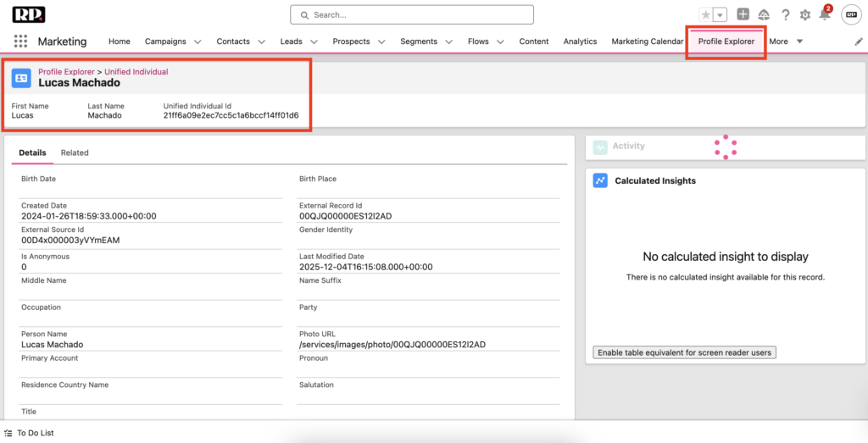This screenshot has height=443, width=868.
Task: Open the Help question mark icon
Action: [x=786, y=15]
